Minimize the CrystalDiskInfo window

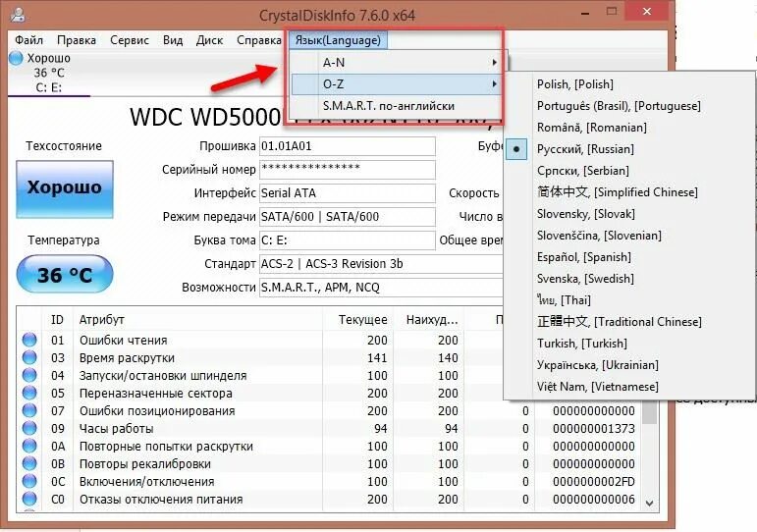585,13
